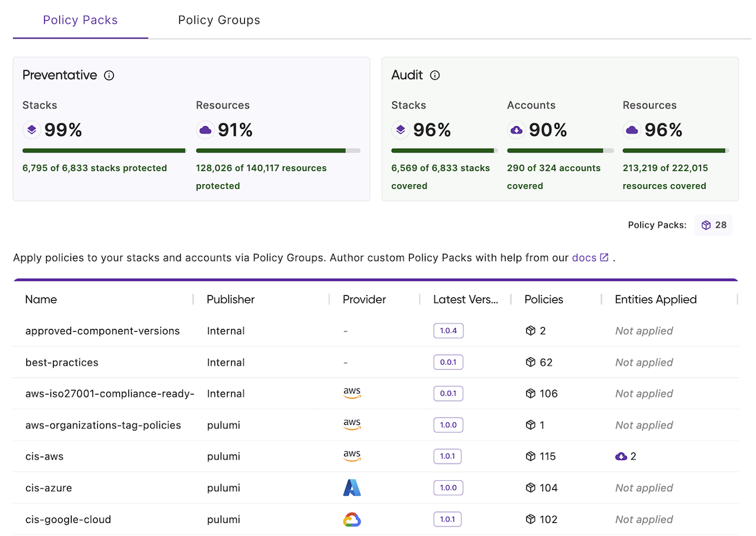Click the Google Cloud icon for cis-google-cloud
This screenshot has height=536, width=756.
[352, 519]
